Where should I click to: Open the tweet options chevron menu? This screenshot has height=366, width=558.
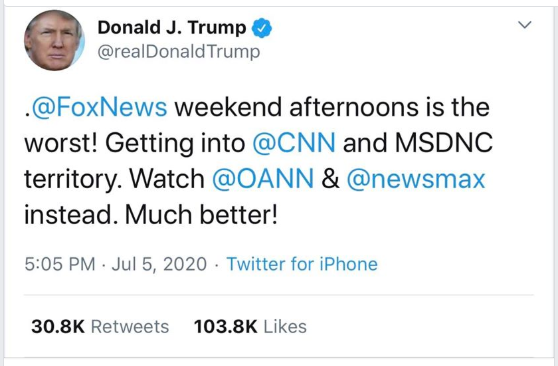(x=525, y=25)
